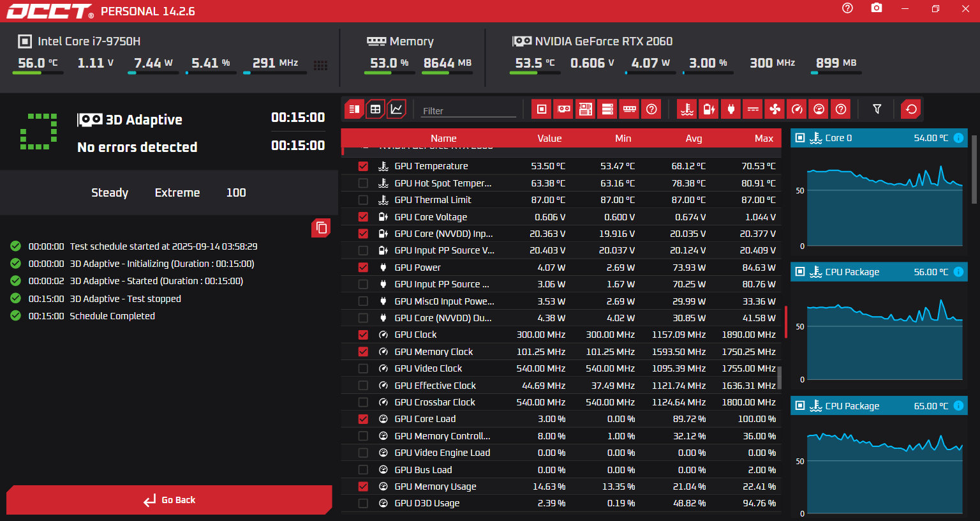Toggle the storage drives filter icon
980x521 pixels.
(607, 109)
